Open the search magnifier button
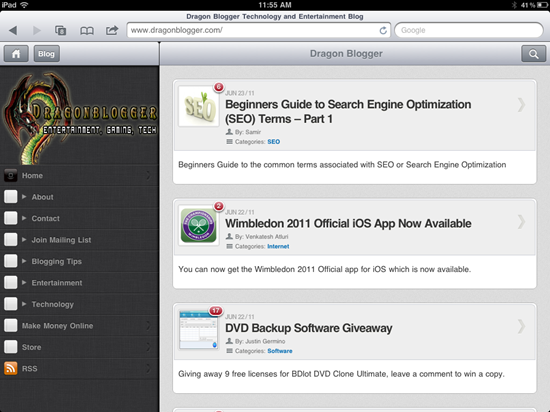The height and width of the screenshot is (412, 550). [x=533, y=54]
